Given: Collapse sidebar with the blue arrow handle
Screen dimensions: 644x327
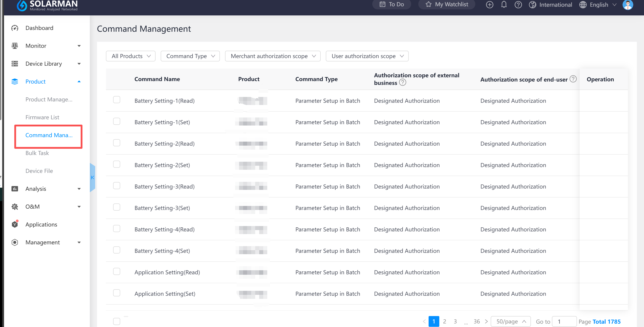Looking at the screenshot, I should click(93, 177).
